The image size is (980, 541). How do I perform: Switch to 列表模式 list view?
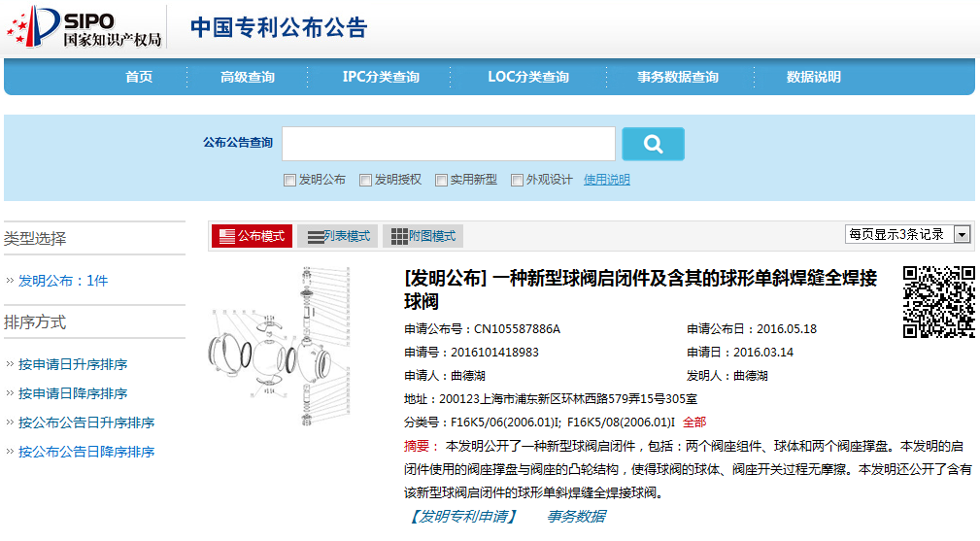[338, 236]
